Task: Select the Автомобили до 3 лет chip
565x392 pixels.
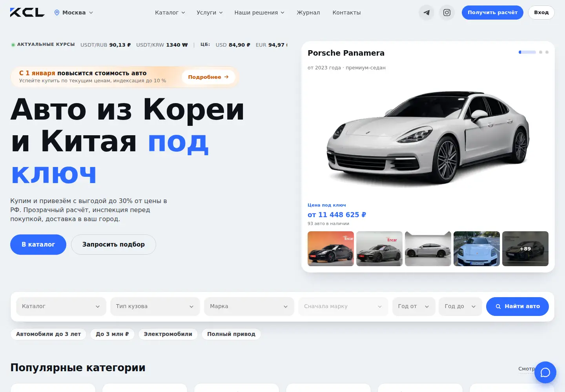Action: (x=48, y=334)
